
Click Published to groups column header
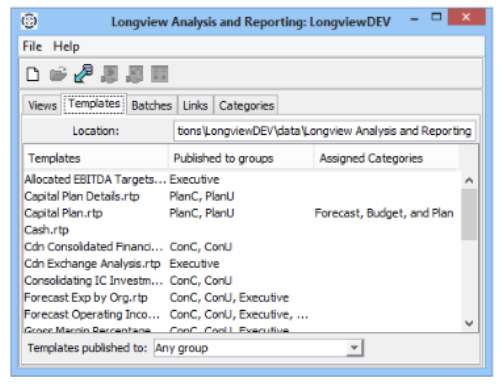pyautogui.click(x=240, y=158)
